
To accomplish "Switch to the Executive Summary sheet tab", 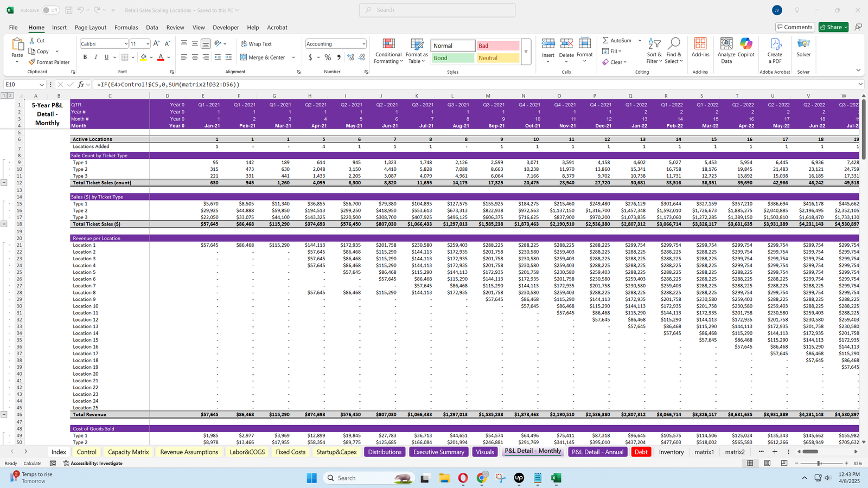I will 438,452.
